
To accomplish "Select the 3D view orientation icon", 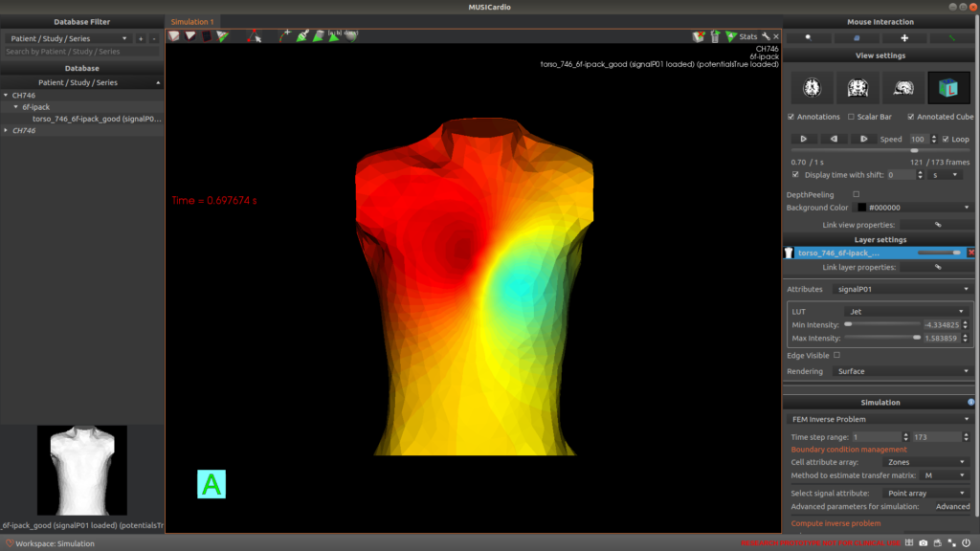I will 947,88.
